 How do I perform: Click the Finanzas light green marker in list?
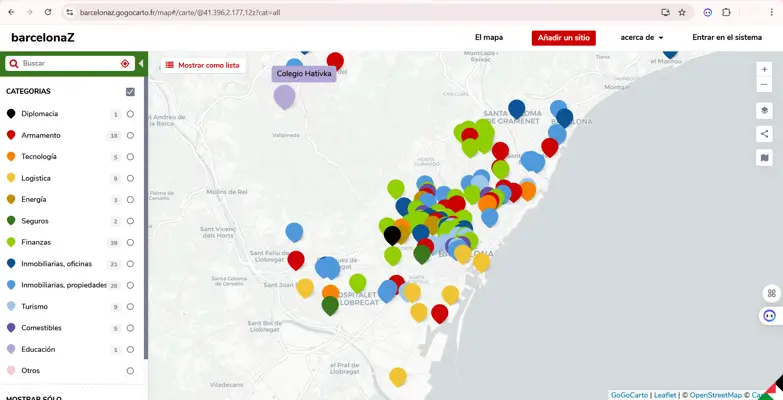point(11,242)
